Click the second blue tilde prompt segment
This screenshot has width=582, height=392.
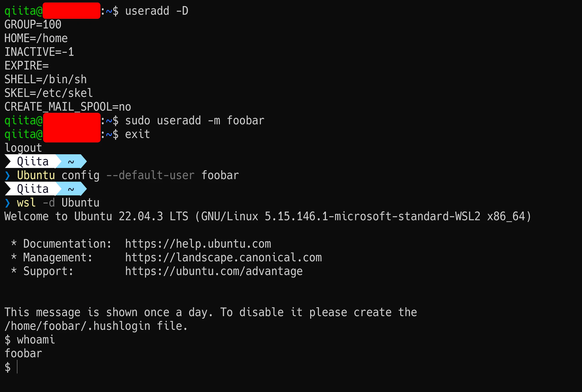point(71,189)
